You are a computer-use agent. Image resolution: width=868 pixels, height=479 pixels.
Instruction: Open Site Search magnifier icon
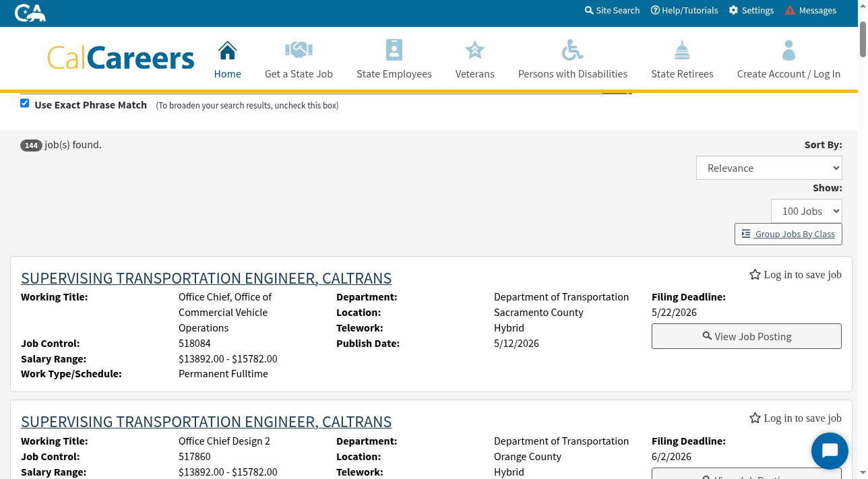click(x=589, y=10)
